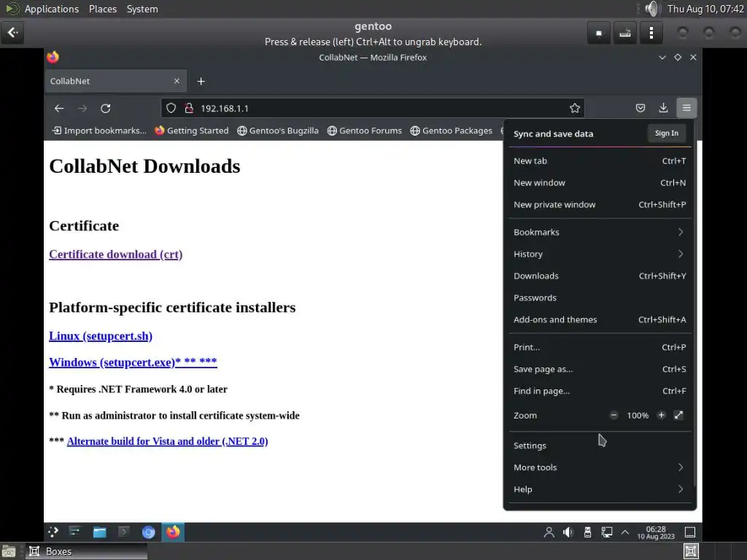Screen dimensions: 747x560
Task: Open Settings from the menu
Action: click(x=600, y=446)
